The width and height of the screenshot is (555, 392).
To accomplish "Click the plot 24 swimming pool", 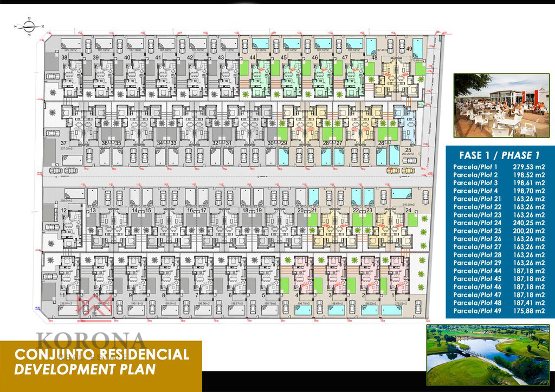I will [402, 194].
